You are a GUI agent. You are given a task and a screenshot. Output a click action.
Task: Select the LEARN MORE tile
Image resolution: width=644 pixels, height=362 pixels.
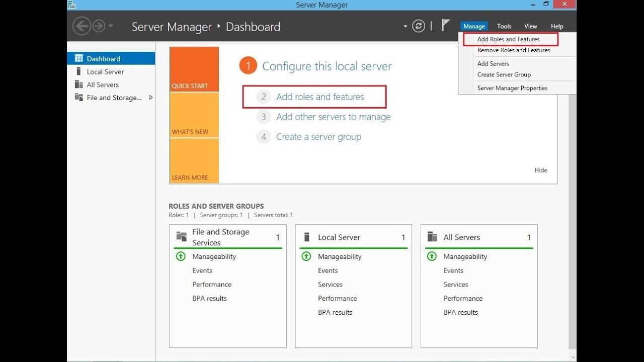[x=194, y=161]
